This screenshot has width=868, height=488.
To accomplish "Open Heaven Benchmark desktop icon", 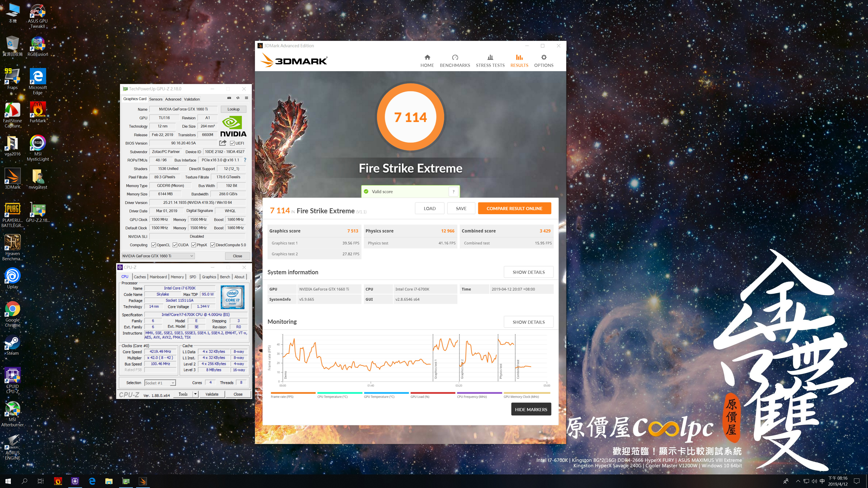I will click(x=12, y=248).
